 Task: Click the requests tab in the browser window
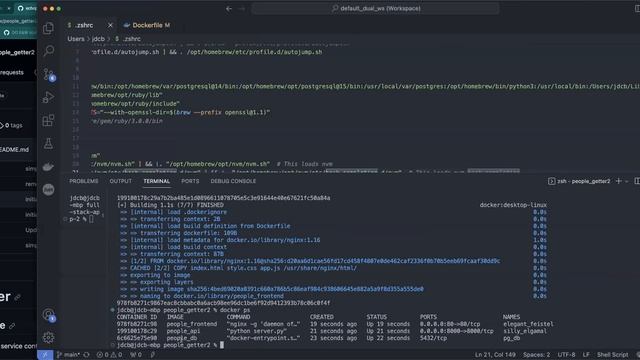[x=12, y=72]
